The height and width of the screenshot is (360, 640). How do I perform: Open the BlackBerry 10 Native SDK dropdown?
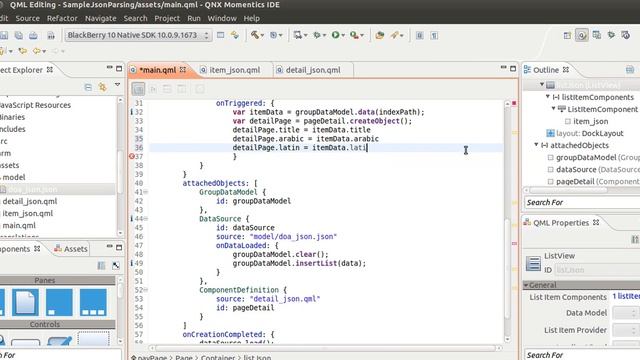pos(138,35)
